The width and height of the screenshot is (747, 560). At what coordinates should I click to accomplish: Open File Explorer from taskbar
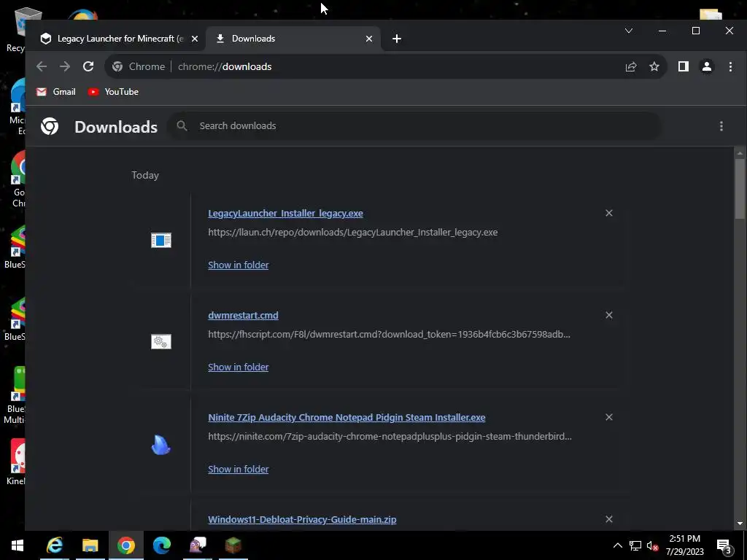click(90, 545)
